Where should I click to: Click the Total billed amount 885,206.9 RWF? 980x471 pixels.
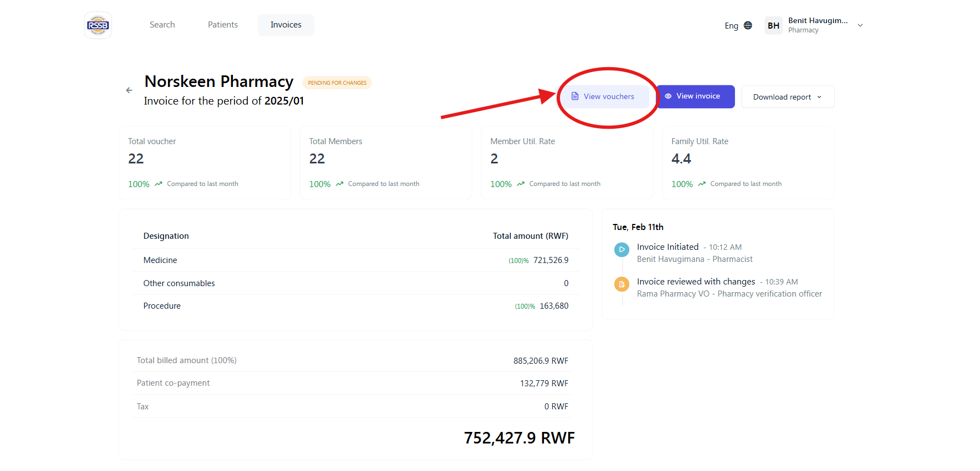point(541,361)
